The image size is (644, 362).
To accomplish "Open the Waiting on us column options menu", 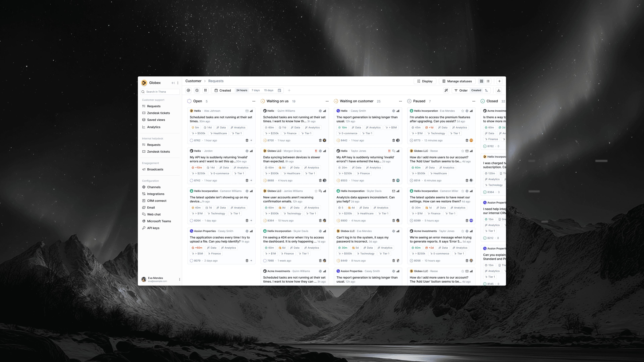I will coord(327,101).
